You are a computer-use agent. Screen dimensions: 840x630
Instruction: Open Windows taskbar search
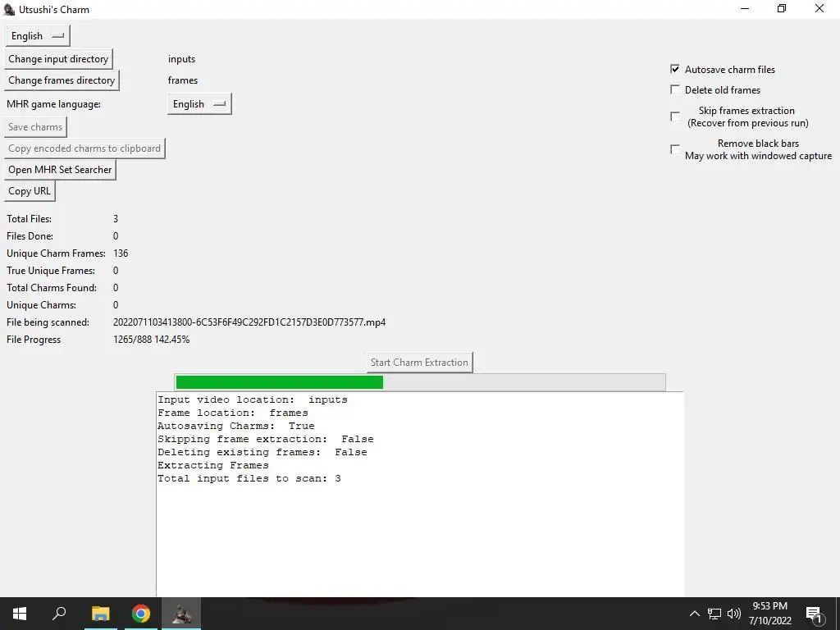(x=59, y=614)
